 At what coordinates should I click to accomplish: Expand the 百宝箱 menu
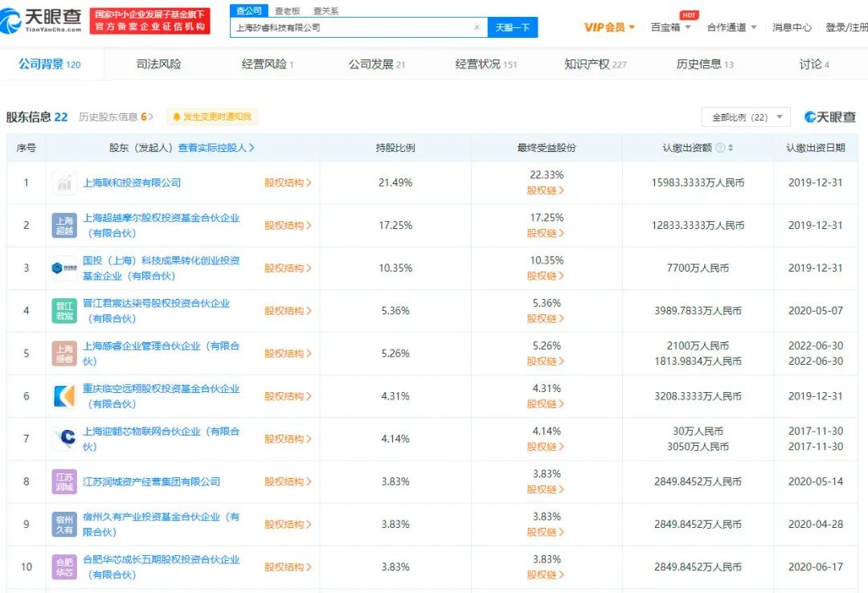coord(670,27)
